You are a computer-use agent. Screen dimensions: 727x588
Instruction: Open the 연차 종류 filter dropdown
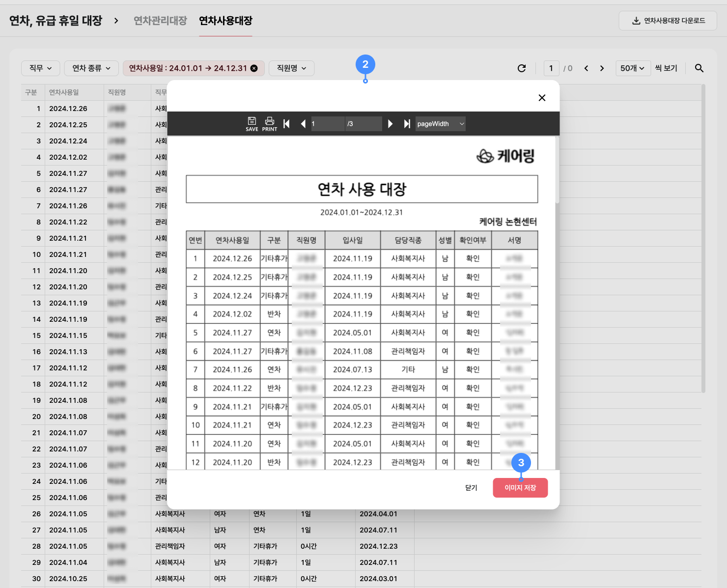point(91,68)
